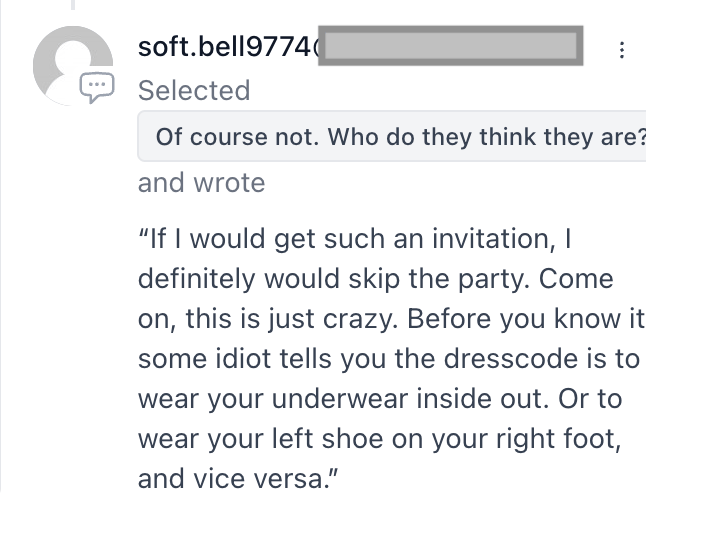Click the "and wrote" text

coord(201,183)
